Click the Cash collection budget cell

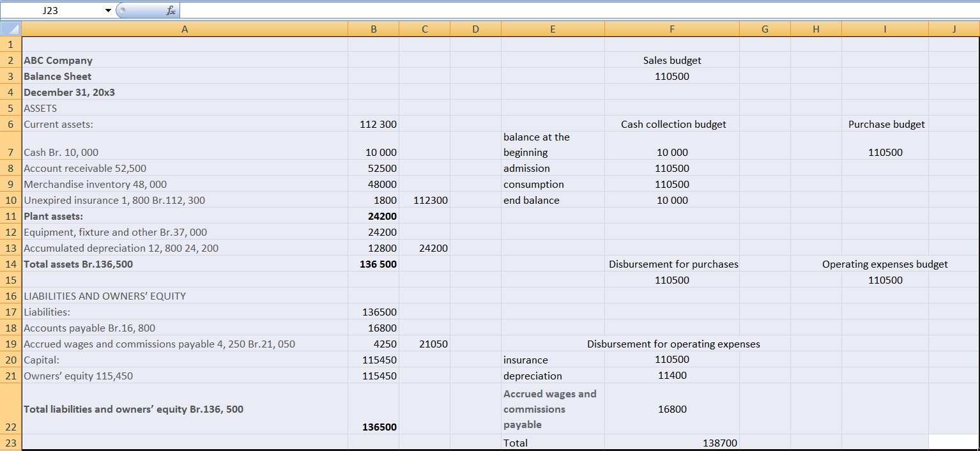(x=673, y=124)
